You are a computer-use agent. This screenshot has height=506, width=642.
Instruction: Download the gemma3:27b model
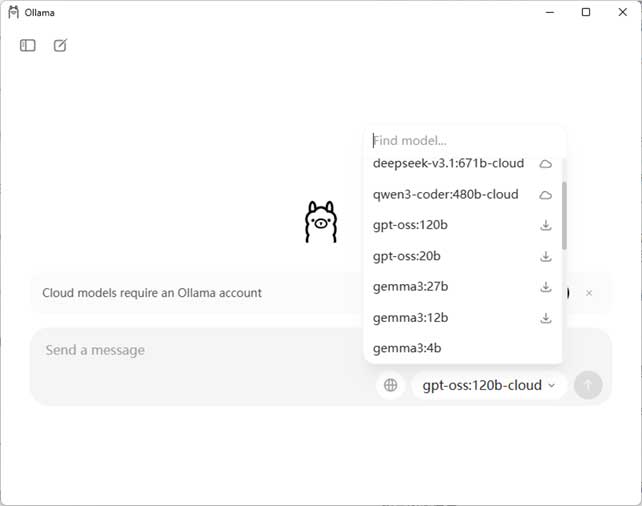(545, 287)
